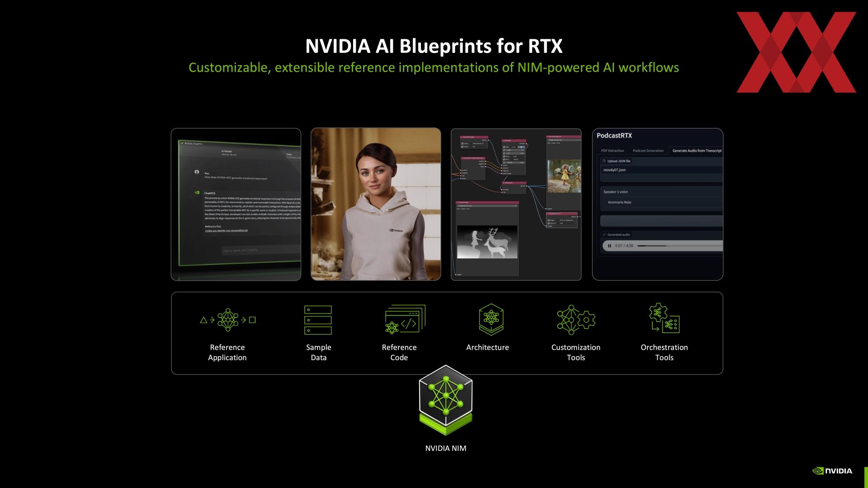Click the Orchestration Tools label

664,352
